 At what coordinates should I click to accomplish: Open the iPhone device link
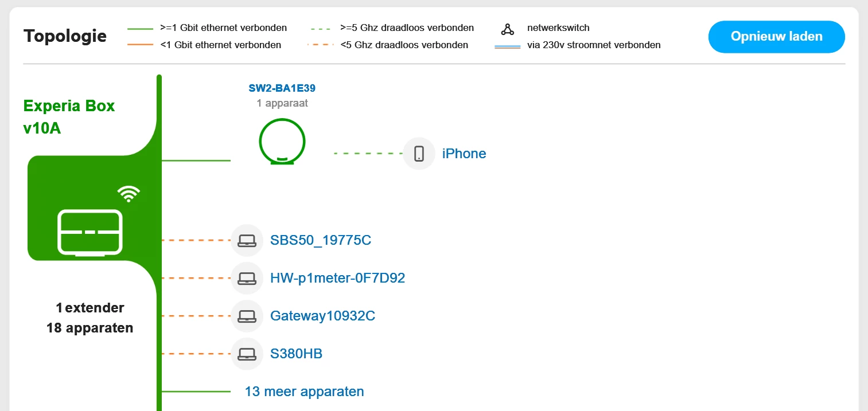click(x=464, y=154)
